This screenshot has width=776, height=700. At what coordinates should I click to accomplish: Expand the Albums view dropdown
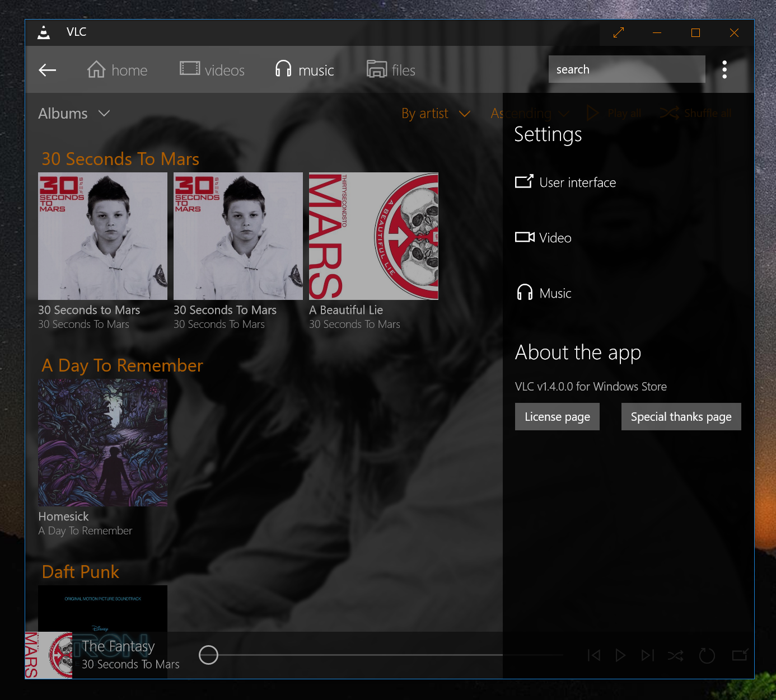74,114
